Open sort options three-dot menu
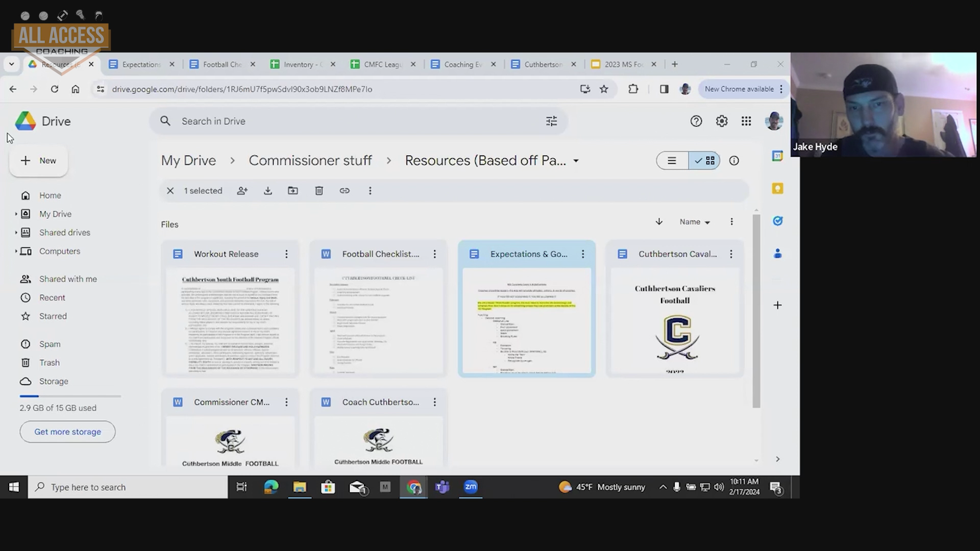 point(731,222)
